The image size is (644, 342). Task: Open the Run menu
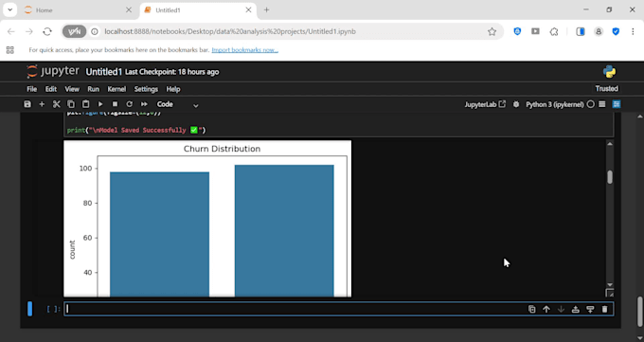93,89
